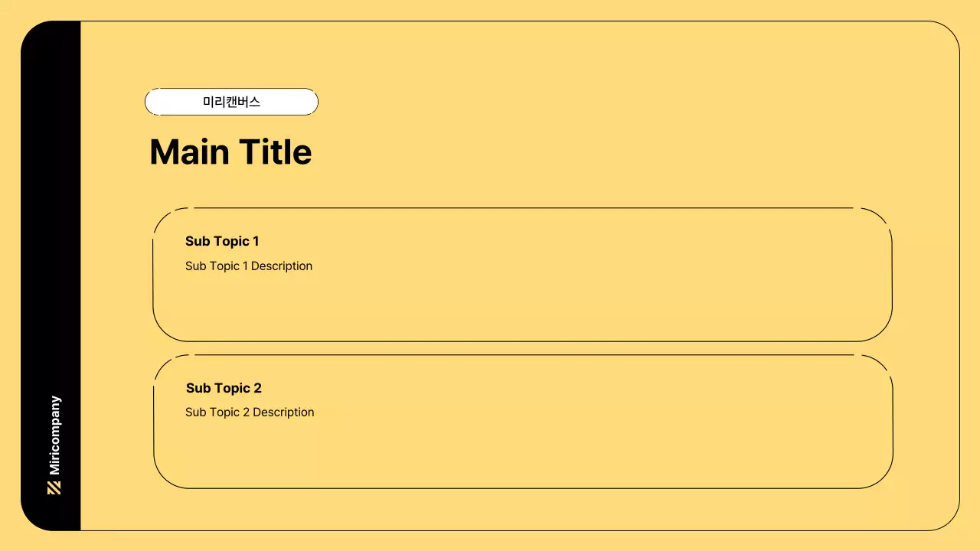Select the "Sub Topic 2 Description" text line
Image resolution: width=980 pixels, height=551 pixels.
click(250, 412)
